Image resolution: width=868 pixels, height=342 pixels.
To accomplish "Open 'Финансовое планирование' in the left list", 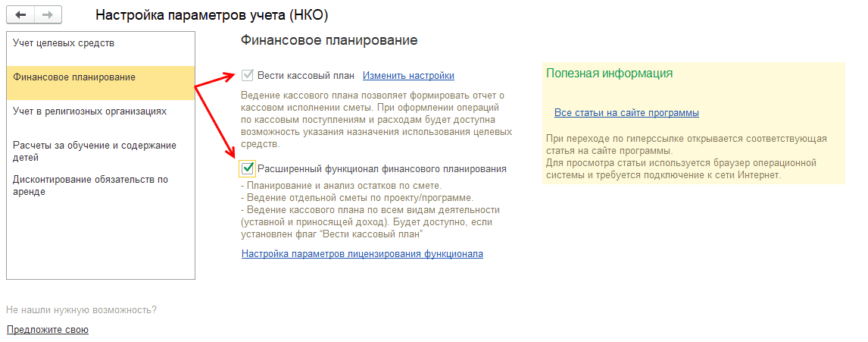I will 74,77.
